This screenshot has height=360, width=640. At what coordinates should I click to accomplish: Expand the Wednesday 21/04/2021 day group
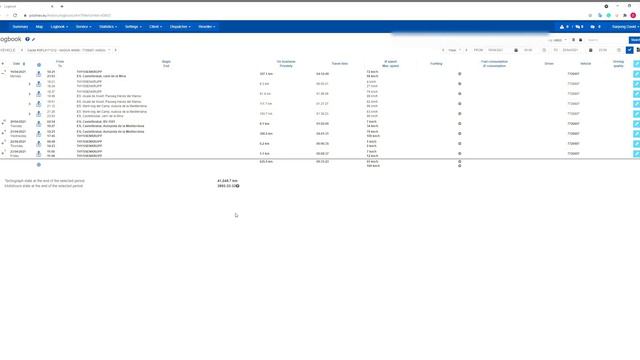coord(3,132)
